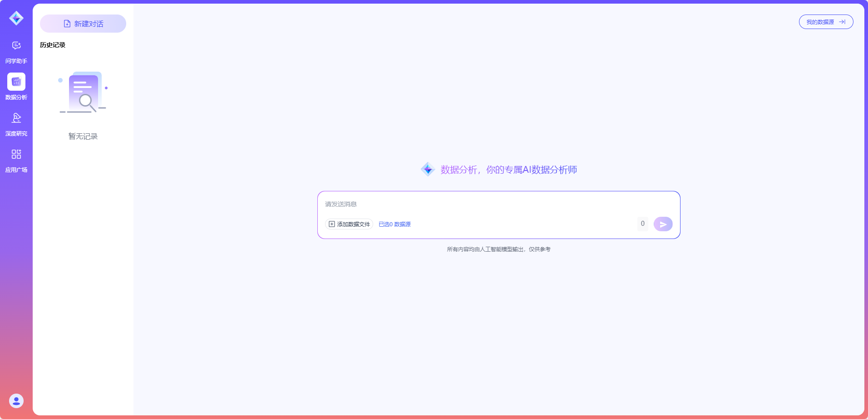The height and width of the screenshot is (419, 868).
Task: Click the AI disclaimer text below input
Action: tap(498, 249)
